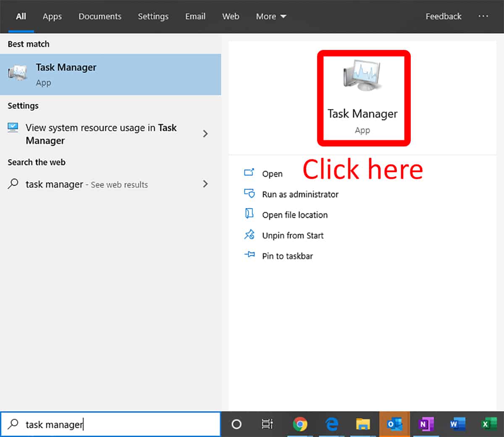Launch Microsoft Edge from the taskbar
This screenshot has width=504, height=437.
[332, 424]
